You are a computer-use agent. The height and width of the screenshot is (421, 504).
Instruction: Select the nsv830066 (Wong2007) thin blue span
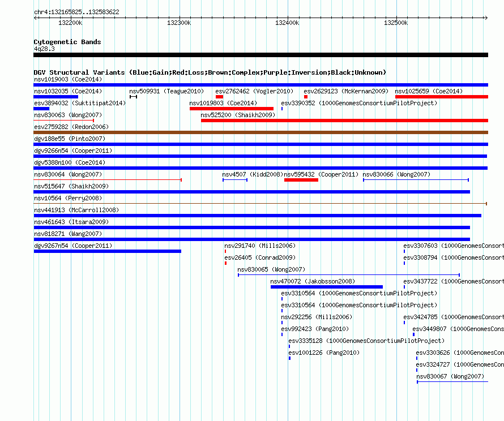coord(416,180)
